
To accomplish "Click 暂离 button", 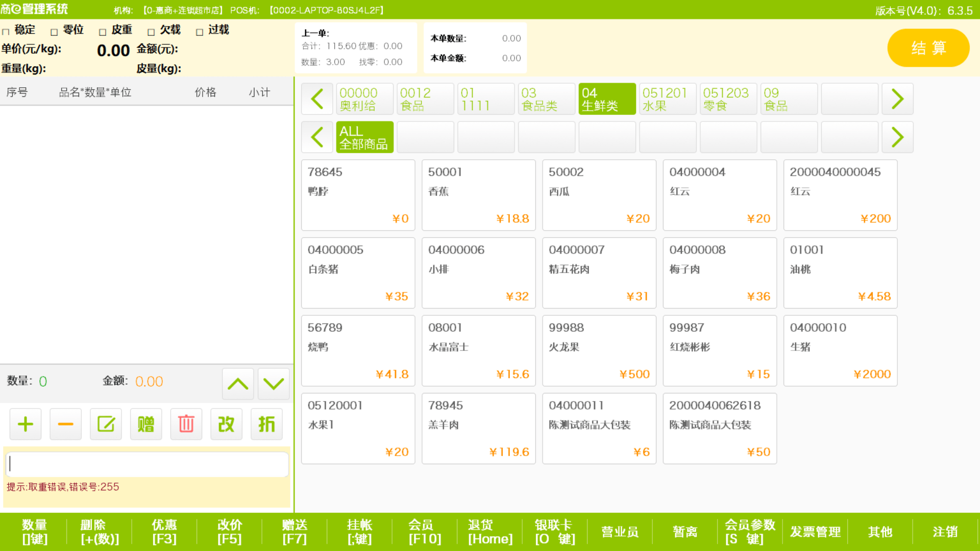I will coord(685,532).
